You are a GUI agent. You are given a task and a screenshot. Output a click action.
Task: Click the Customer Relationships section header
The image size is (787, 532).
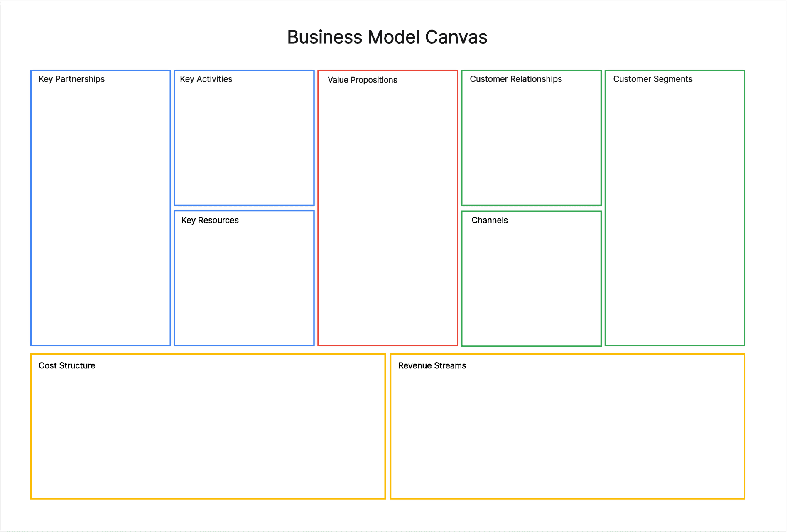(x=516, y=79)
